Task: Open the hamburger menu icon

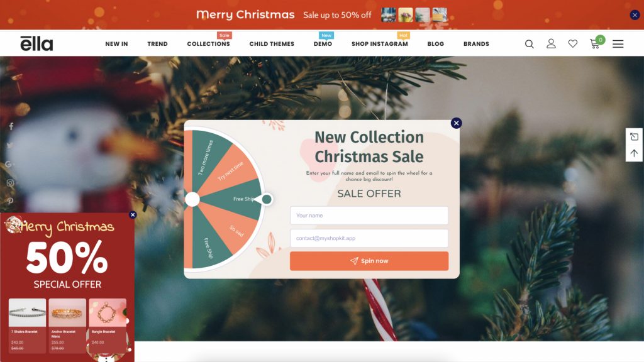Action: coord(618,44)
